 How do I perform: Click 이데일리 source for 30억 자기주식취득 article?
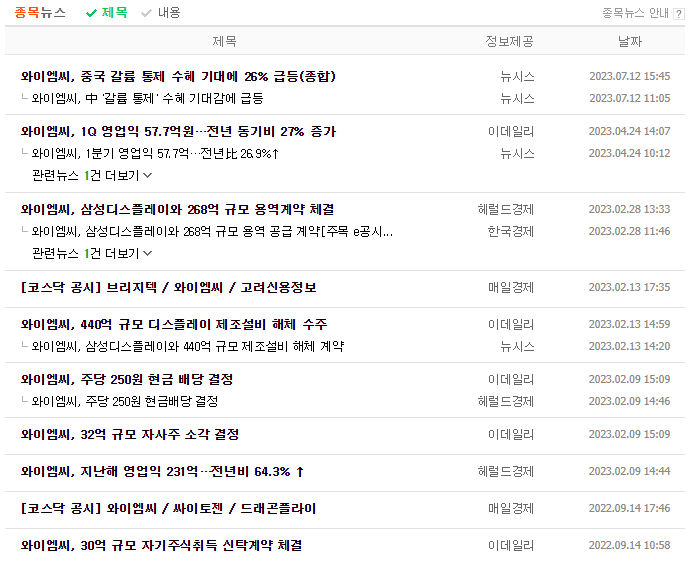[511, 545]
